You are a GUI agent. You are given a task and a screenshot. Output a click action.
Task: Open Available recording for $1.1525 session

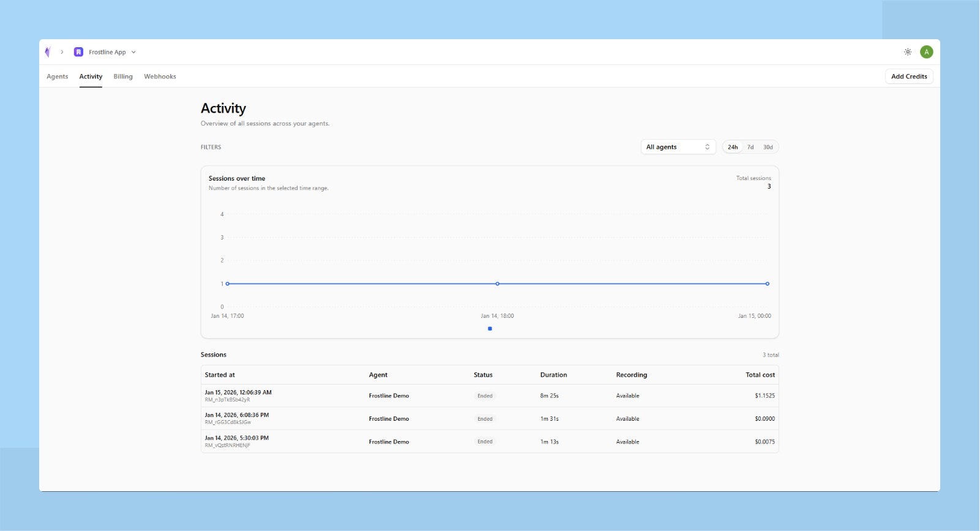point(627,396)
